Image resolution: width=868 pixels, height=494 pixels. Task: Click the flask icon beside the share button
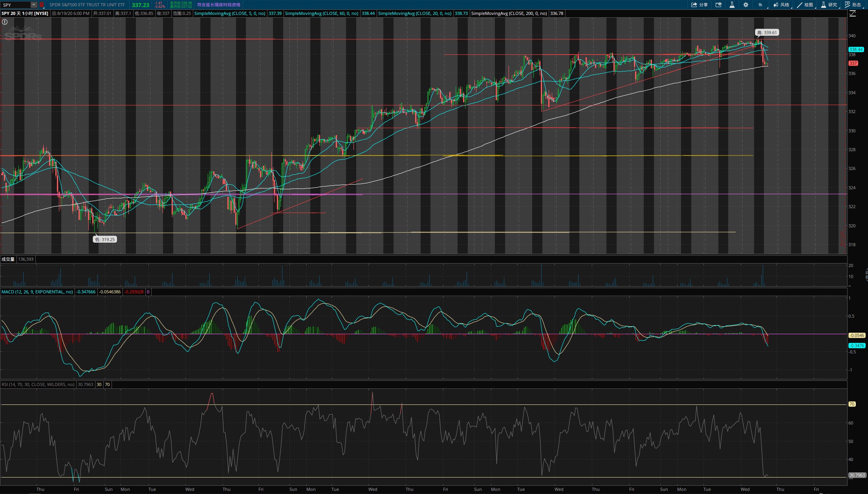(732, 5)
